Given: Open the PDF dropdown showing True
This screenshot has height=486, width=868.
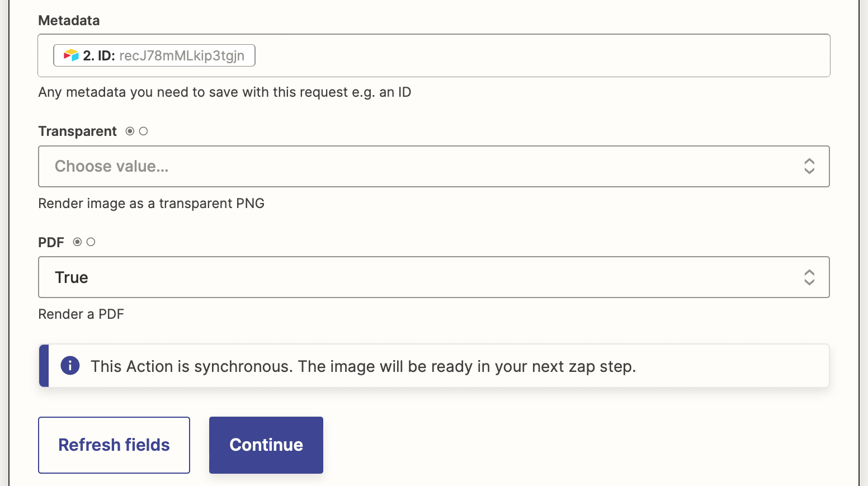Looking at the screenshot, I should tap(391, 277).
